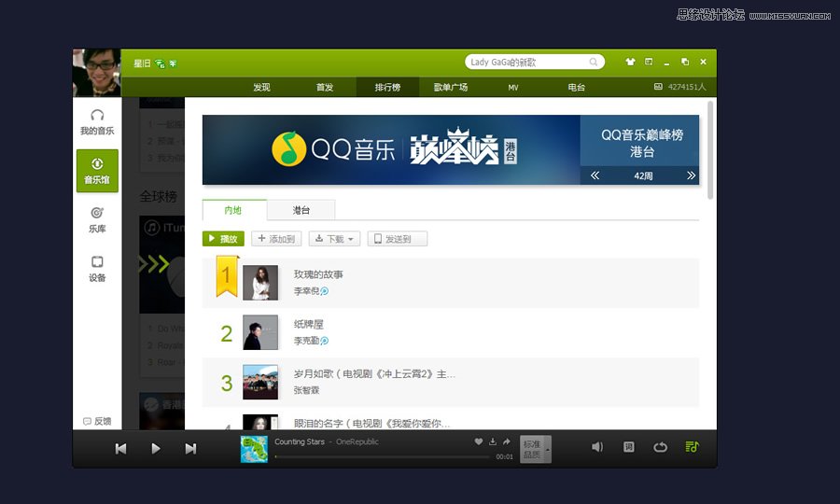Click the Counting Stars title in player
This screenshot has width=840, height=504.
[300, 441]
